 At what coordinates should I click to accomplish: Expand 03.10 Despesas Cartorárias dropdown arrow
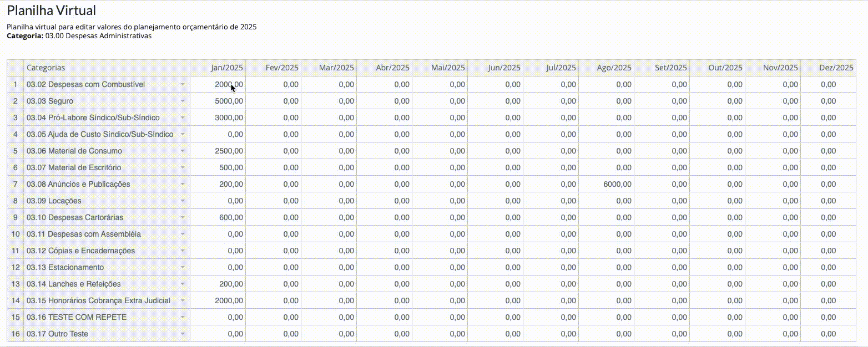pos(183,217)
